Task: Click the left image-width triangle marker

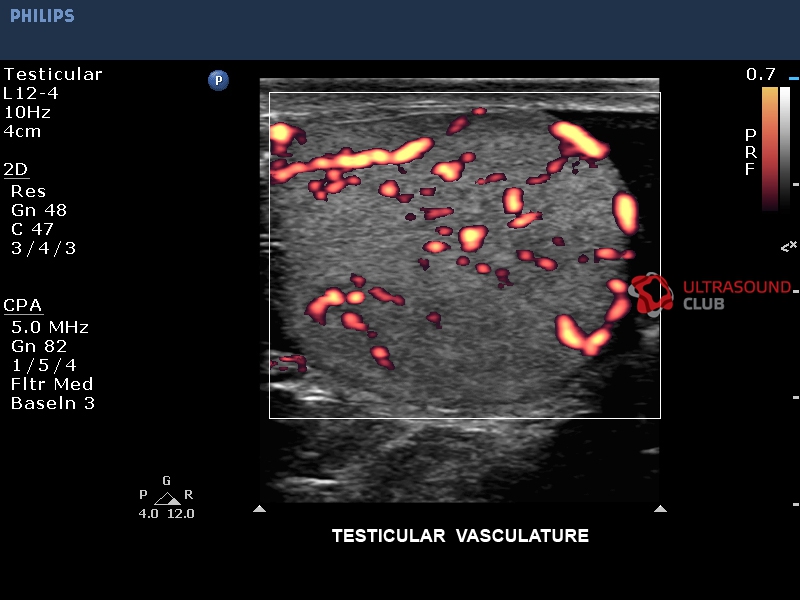Action: pyautogui.click(x=259, y=508)
